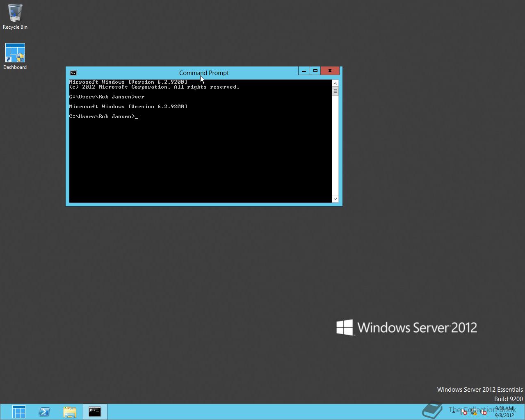Close the Command Prompt window

click(x=330, y=71)
